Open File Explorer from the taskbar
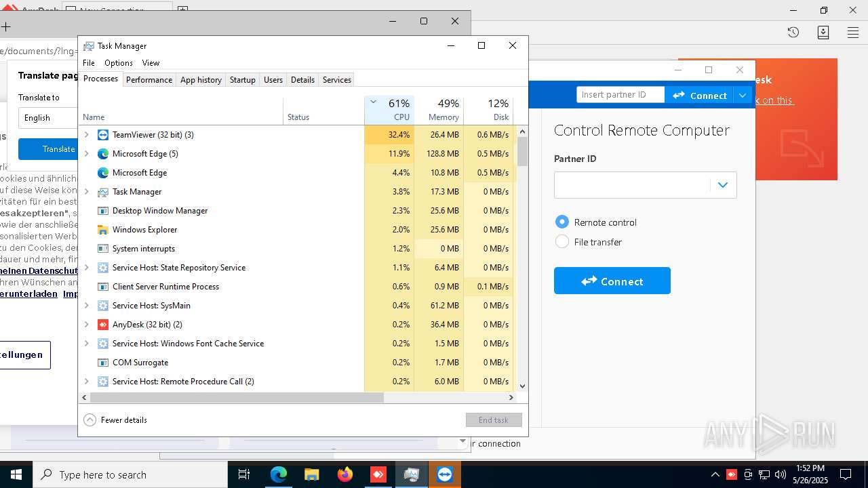Screen dimensions: 868x488 (x=311, y=474)
